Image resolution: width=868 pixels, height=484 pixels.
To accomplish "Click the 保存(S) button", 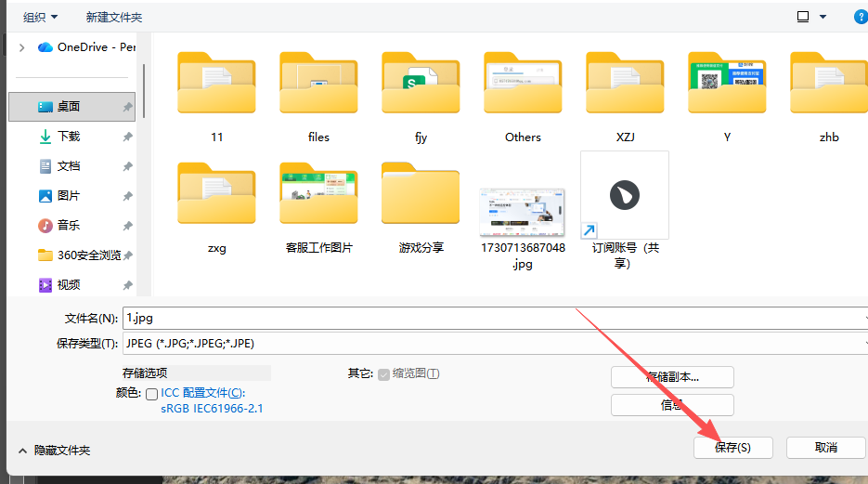I will [x=733, y=448].
